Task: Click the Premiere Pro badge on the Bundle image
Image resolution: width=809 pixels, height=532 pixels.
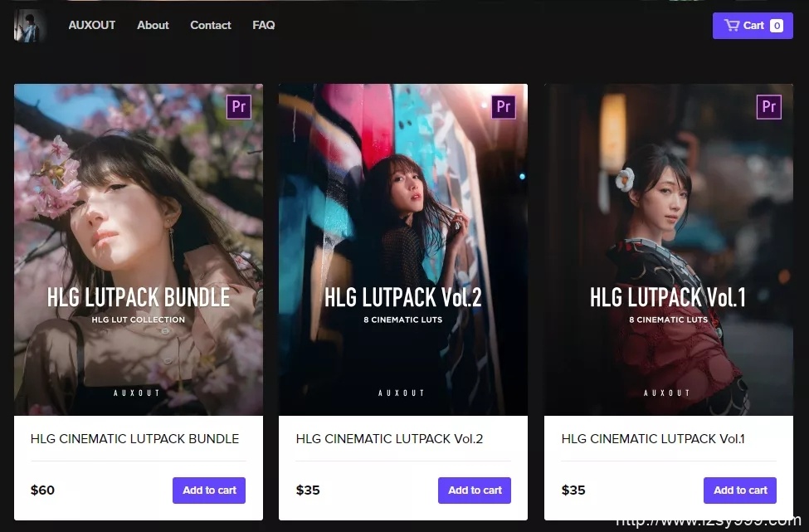Action: 239,107
